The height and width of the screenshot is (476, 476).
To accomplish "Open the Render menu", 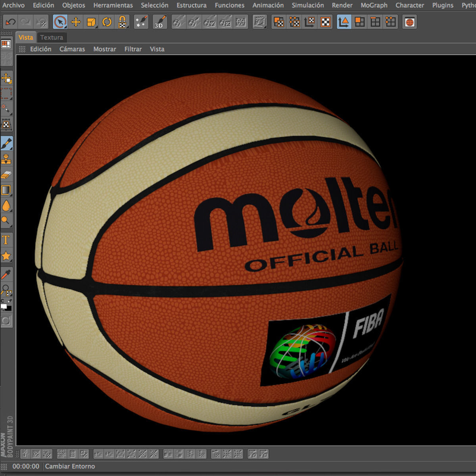I will pyautogui.click(x=342, y=5).
